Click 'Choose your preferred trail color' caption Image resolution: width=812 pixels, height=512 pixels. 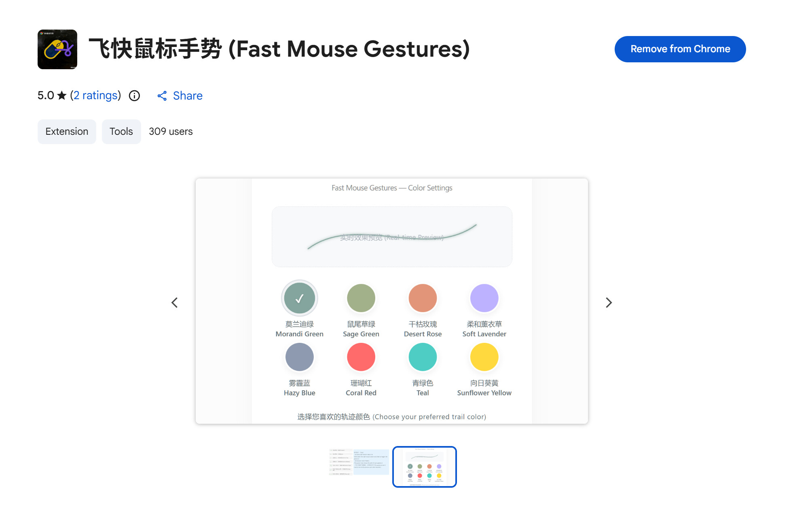pos(392,417)
